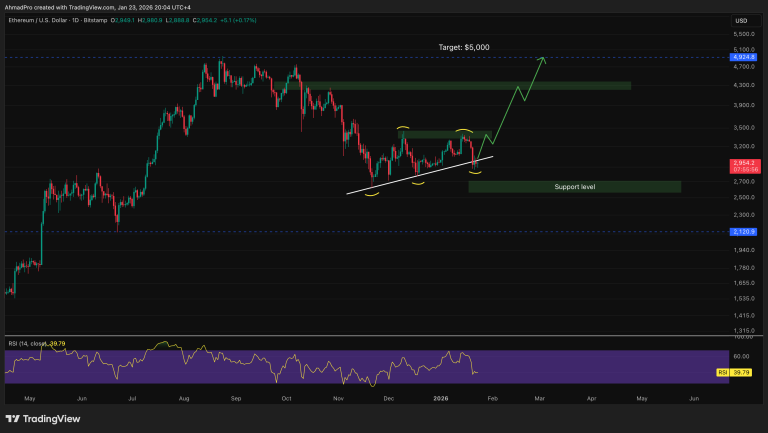The width and height of the screenshot is (768, 433).
Task: Click the 2,120.9 blue price label
Action: pos(742,231)
